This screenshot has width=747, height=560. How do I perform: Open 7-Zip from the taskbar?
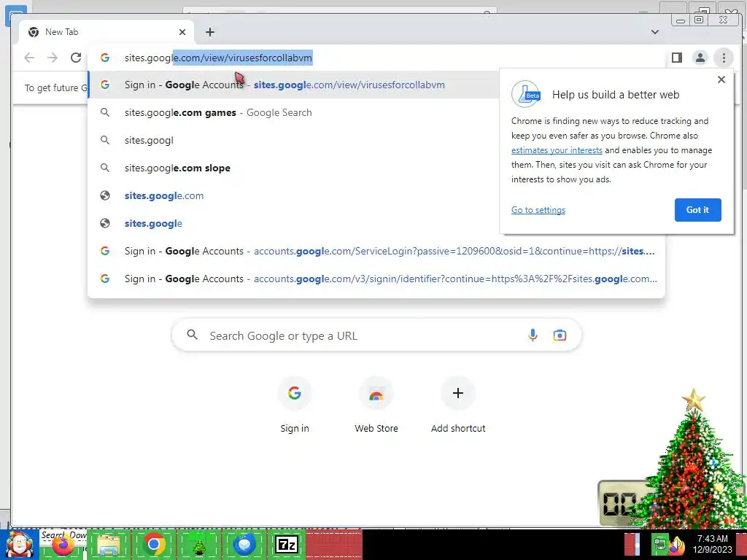tap(287, 544)
